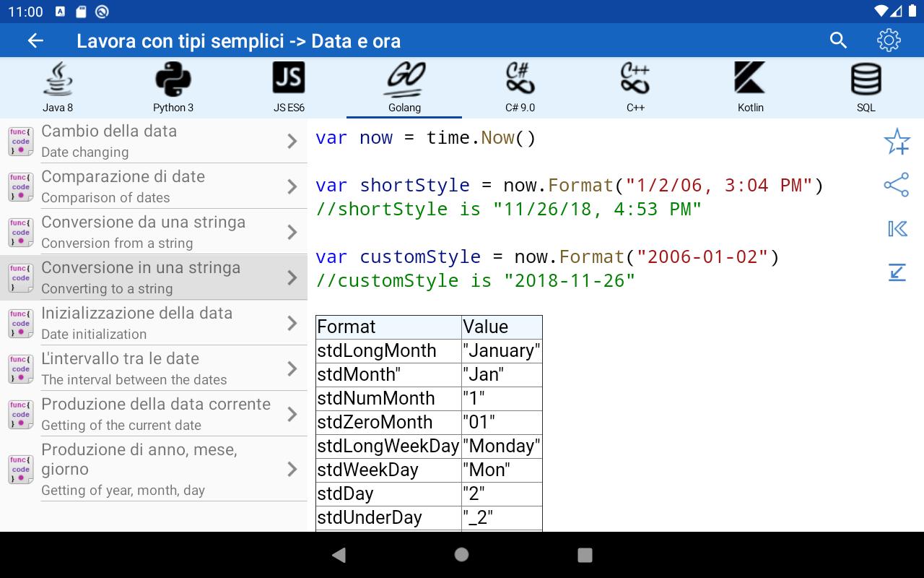Select the Python 3 language tab
This screenshot has height=578, width=924.
(x=173, y=87)
